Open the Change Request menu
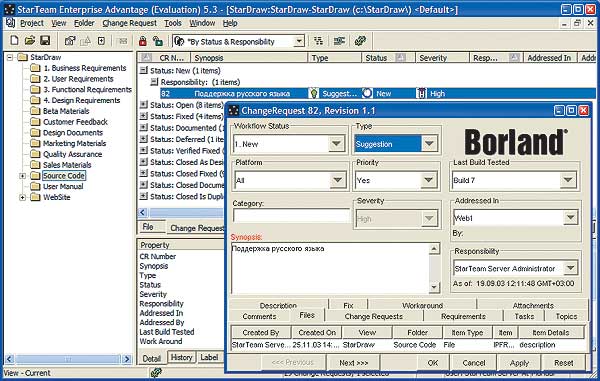 tap(129, 23)
